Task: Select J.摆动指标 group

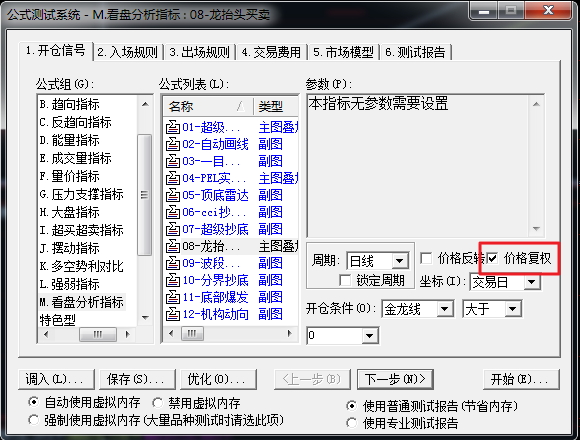Action: tap(70, 248)
